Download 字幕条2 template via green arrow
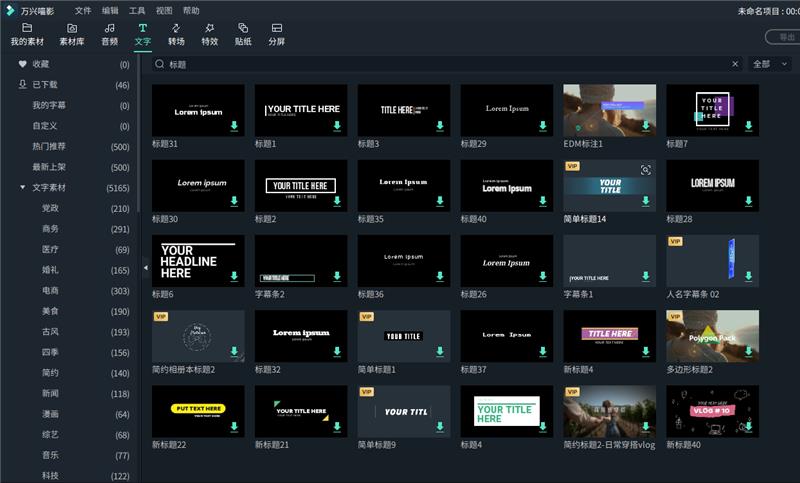Image resolution: width=800 pixels, height=483 pixels. tap(337, 276)
